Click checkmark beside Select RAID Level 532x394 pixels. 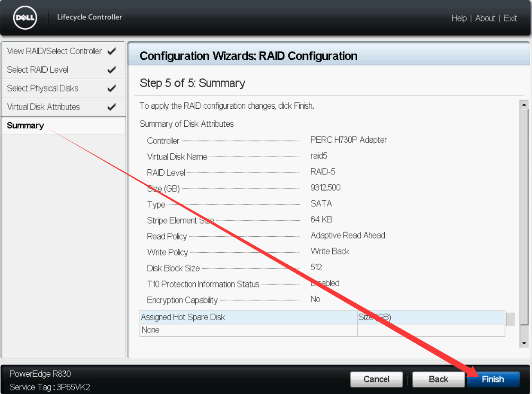tap(112, 70)
